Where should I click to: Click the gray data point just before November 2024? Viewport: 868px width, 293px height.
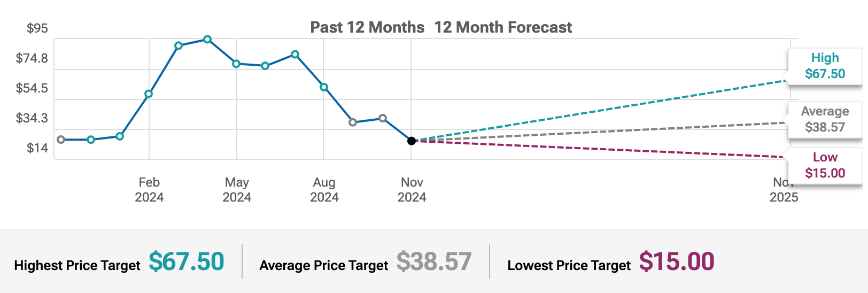pos(383,119)
